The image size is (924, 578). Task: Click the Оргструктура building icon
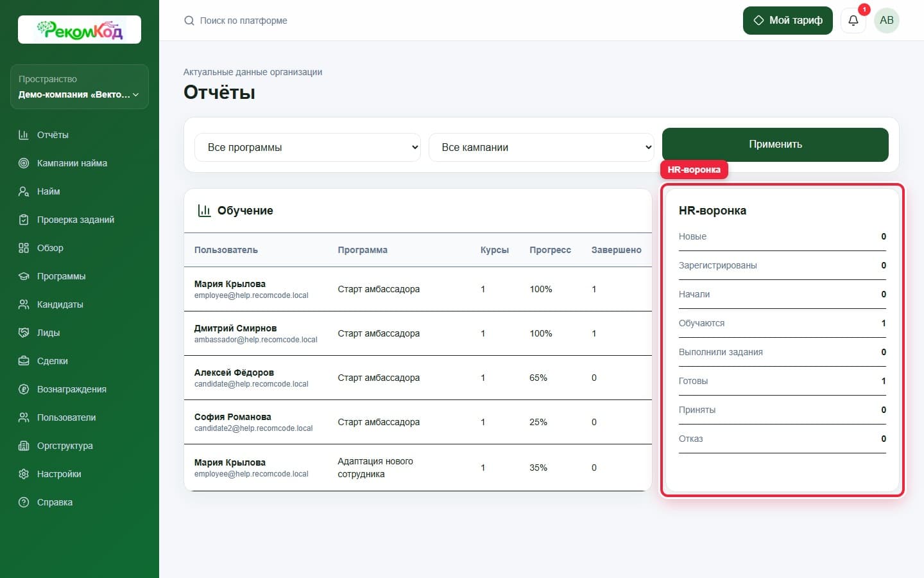[24, 446]
